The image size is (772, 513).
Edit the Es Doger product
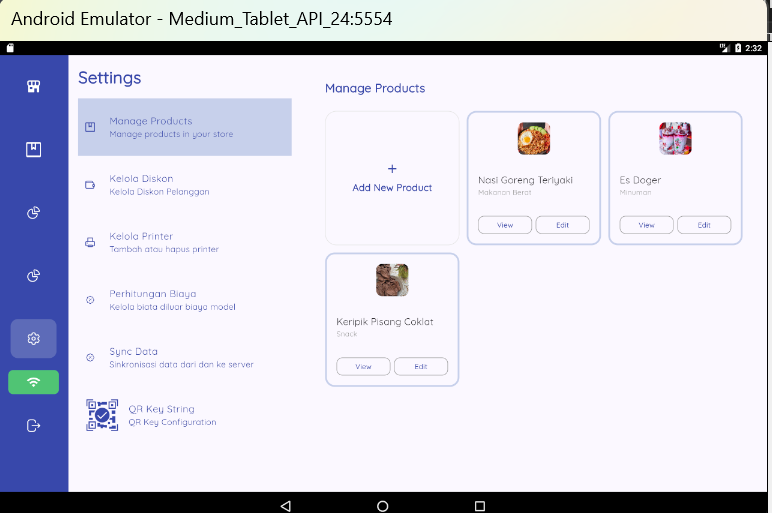click(x=704, y=225)
